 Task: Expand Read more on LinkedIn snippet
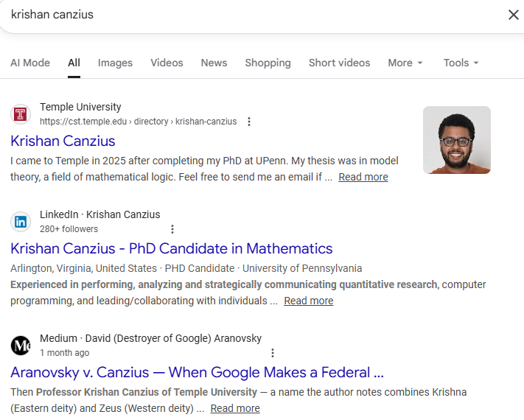(308, 301)
